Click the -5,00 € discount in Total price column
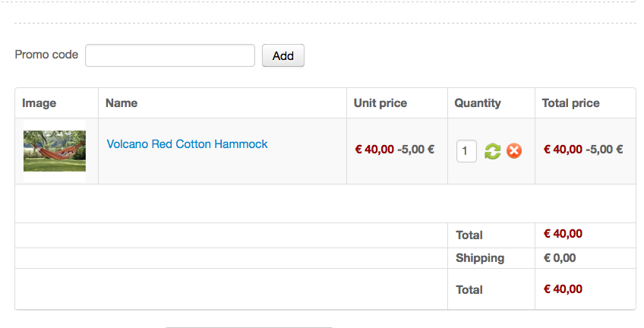The image size is (644, 328). click(x=605, y=150)
